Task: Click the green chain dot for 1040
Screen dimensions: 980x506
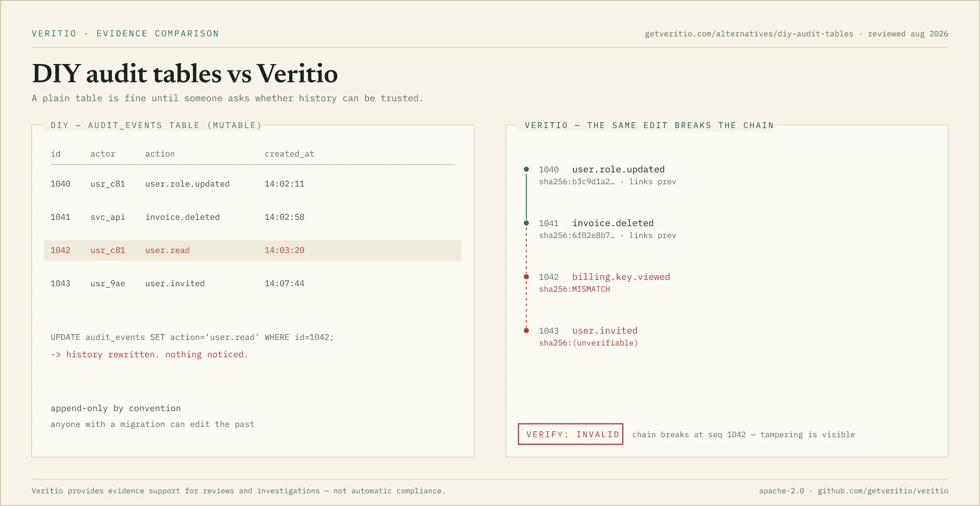Action: [x=526, y=169]
